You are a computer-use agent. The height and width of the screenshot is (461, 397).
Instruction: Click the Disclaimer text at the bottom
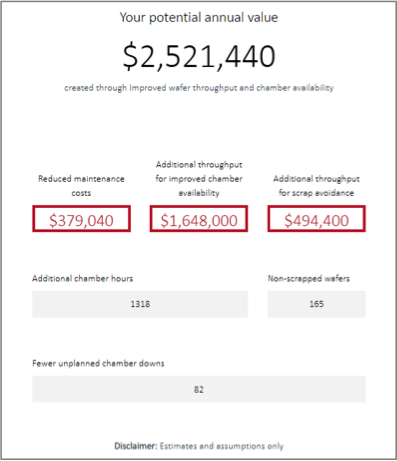tap(199, 446)
